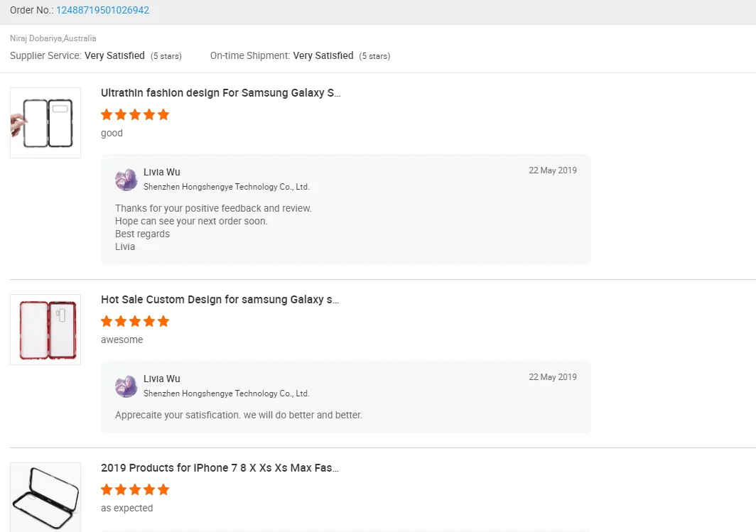The height and width of the screenshot is (532, 756).
Task: Open the black Samsung Galaxy case thumbnail
Action: pyautogui.click(x=45, y=123)
